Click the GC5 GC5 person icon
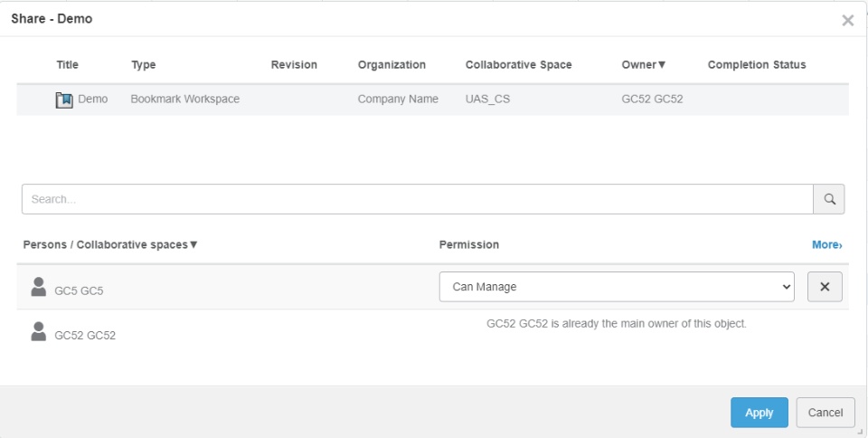This screenshot has height=438, width=868. pos(38,288)
